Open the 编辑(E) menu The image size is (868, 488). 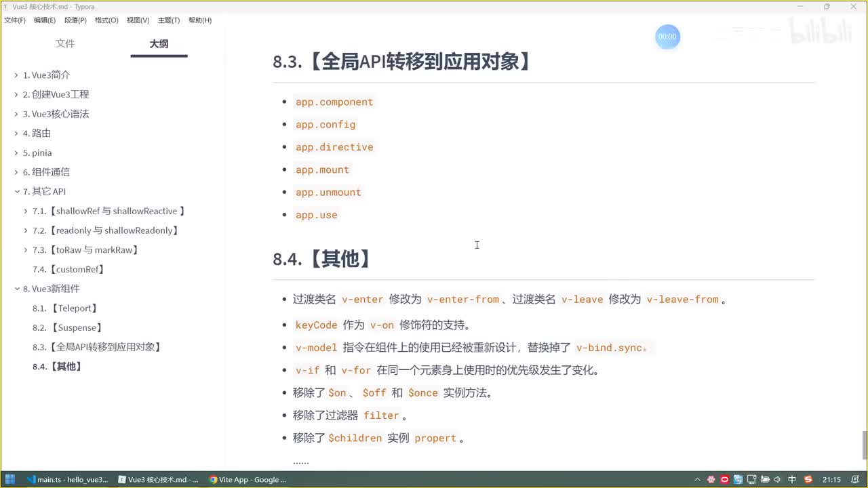coord(45,20)
